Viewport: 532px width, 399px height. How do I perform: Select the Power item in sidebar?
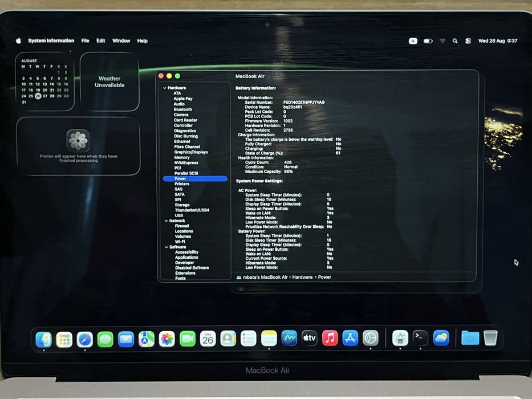(195, 178)
